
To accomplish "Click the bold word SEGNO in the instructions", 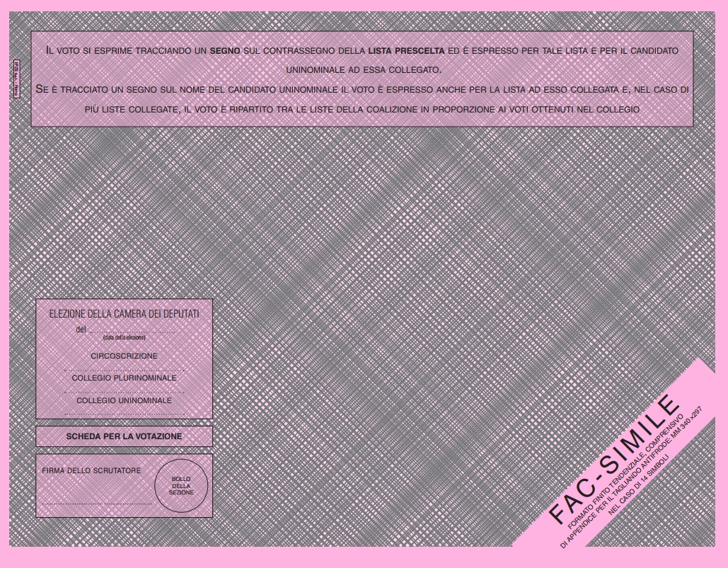I will pyautogui.click(x=225, y=51).
